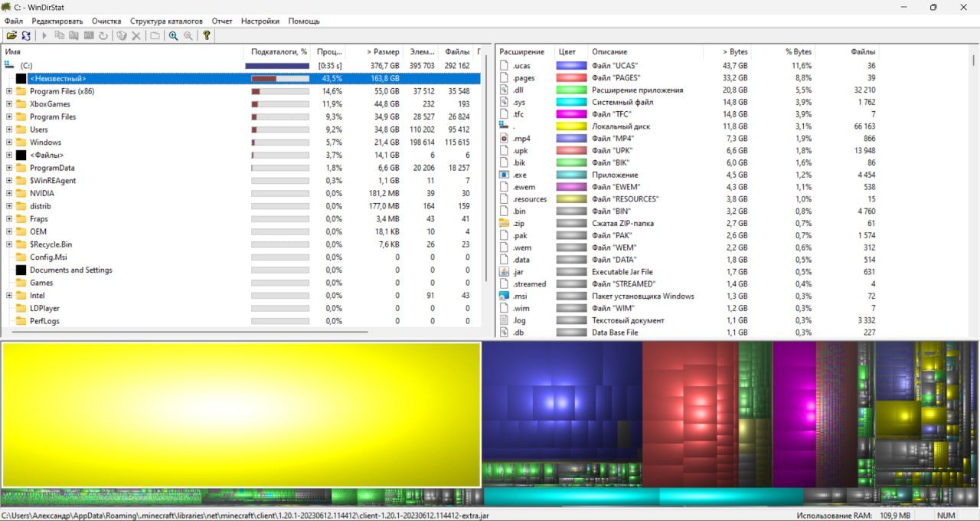This screenshot has height=521, width=980.
Task: Click the .zip compressed folder icon
Action: click(504, 223)
